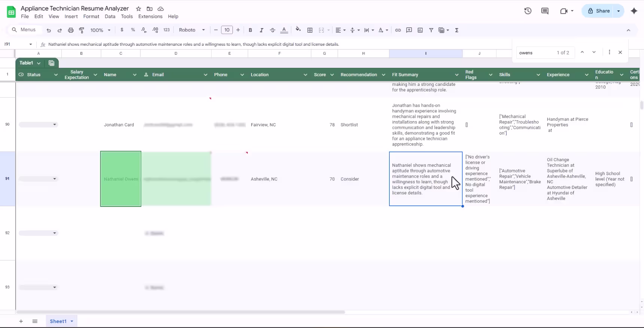Click the Create a filter icon
This screenshot has width=644, height=328.
(431, 30)
